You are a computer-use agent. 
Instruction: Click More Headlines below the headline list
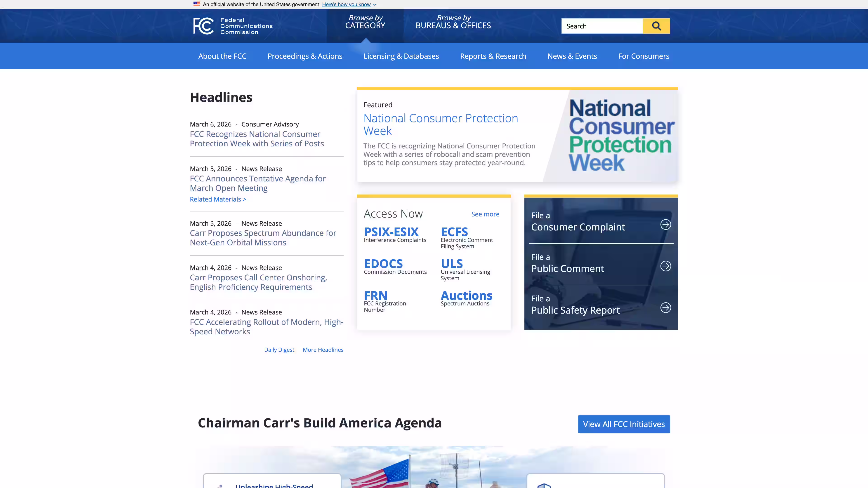coord(323,350)
